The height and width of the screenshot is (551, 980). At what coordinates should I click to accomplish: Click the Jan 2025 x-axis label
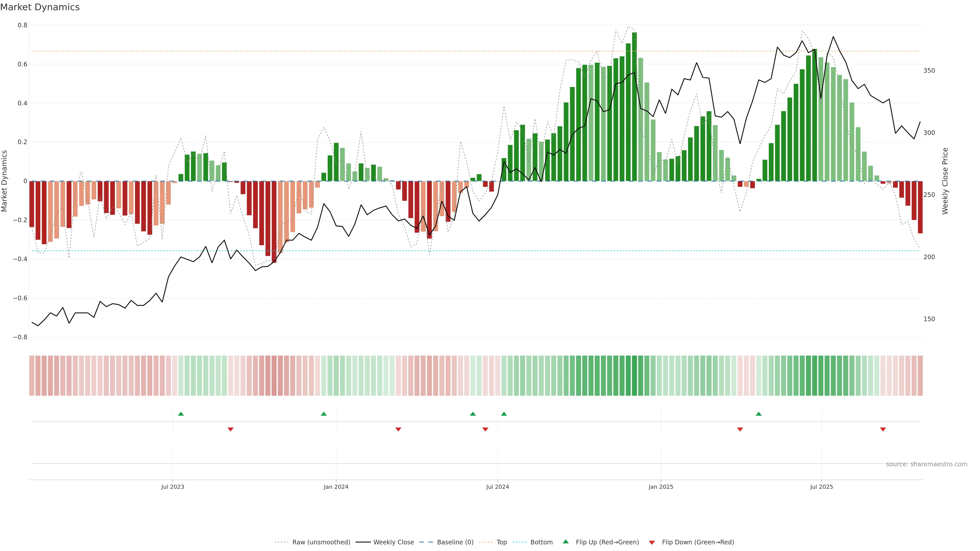[x=661, y=487]
